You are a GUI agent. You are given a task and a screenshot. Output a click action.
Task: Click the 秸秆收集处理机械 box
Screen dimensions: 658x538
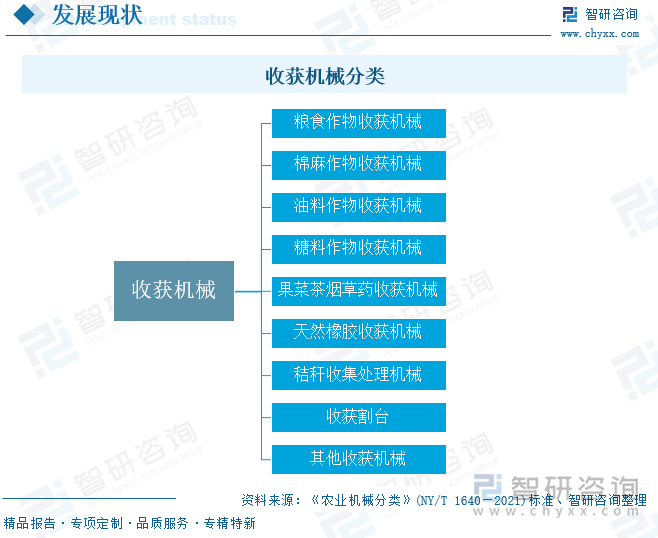click(x=358, y=375)
